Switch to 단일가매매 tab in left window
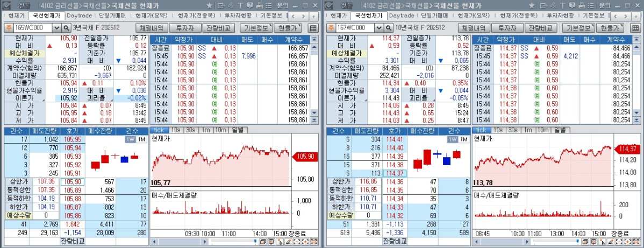This screenshot has height=248, width=644. [x=112, y=16]
